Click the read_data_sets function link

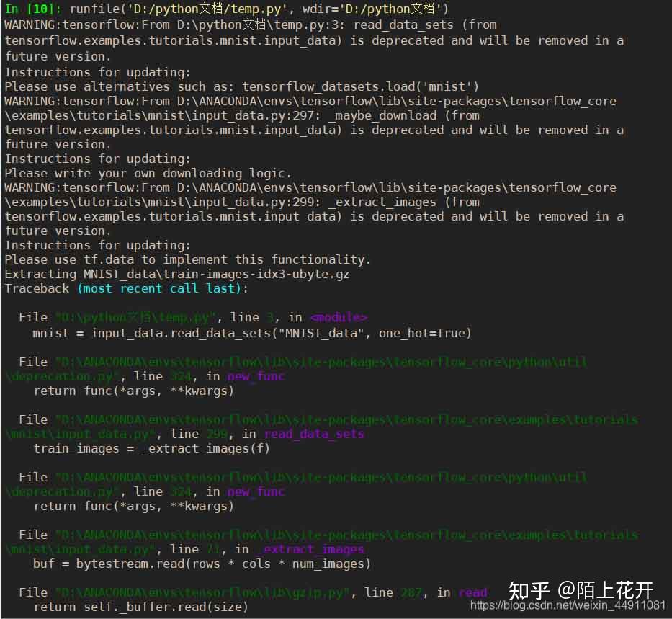click(x=314, y=433)
